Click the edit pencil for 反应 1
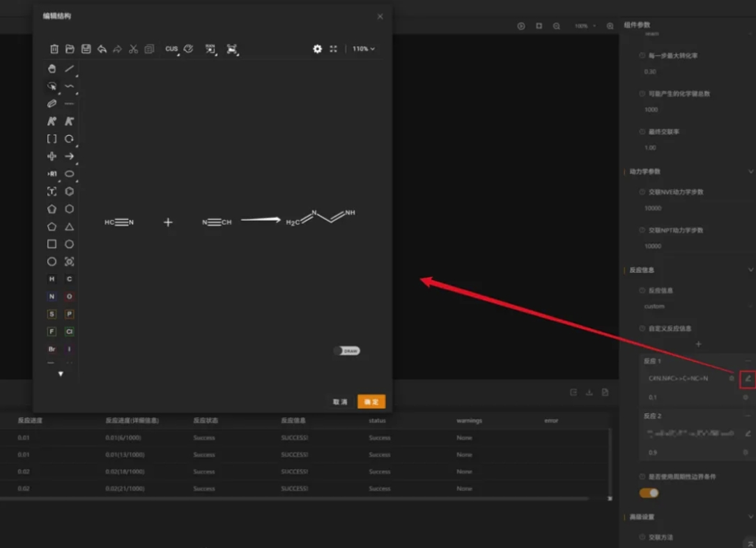 pos(748,379)
